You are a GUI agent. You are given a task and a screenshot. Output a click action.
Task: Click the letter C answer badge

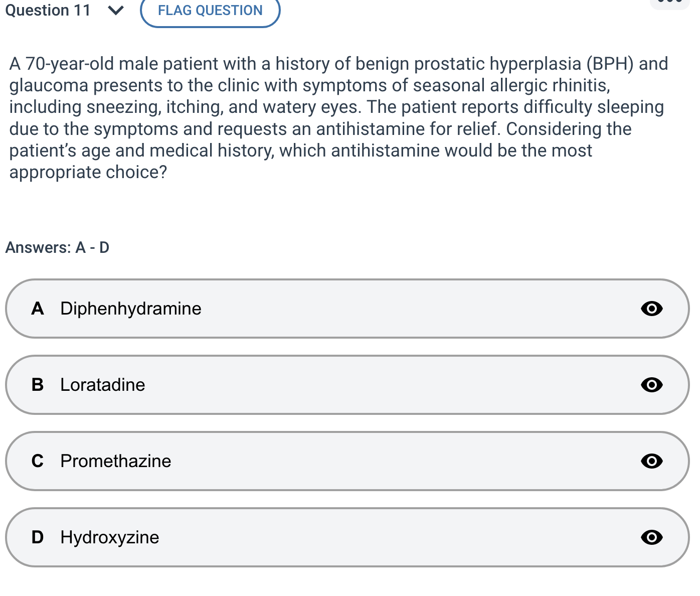[x=38, y=461]
